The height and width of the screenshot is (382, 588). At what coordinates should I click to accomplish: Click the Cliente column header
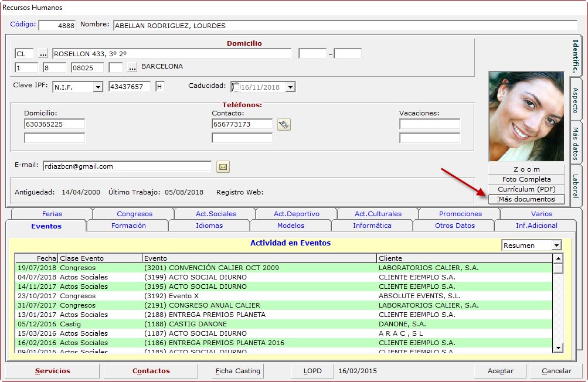pos(465,258)
